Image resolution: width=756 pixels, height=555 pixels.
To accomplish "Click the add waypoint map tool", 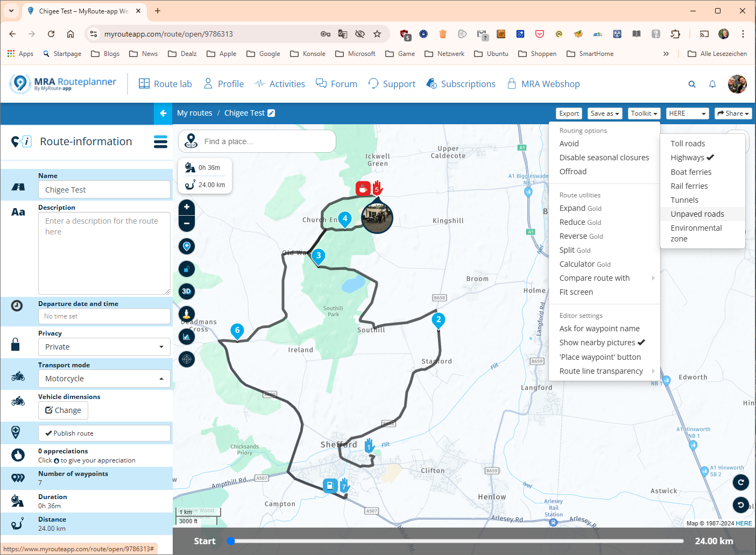I will coord(187,246).
